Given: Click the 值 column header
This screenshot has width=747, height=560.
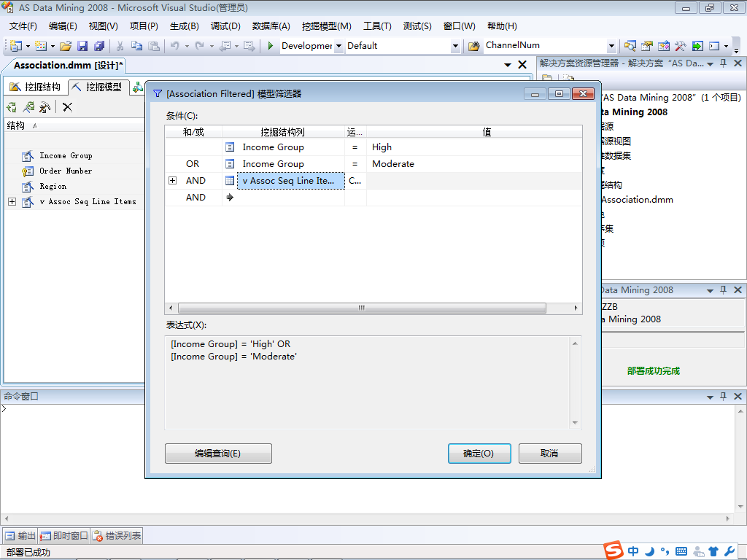Looking at the screenshot, I should [x=486, y=132].
